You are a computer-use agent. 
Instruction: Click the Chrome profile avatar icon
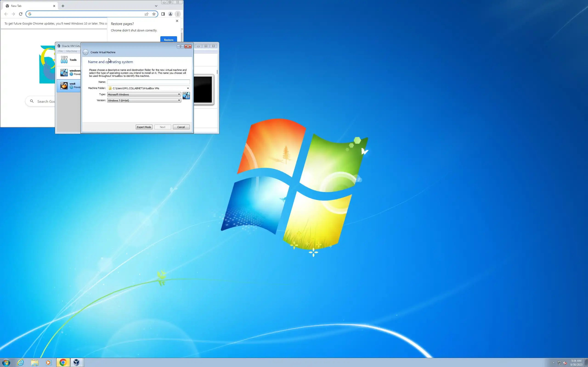tap(170, 14)
